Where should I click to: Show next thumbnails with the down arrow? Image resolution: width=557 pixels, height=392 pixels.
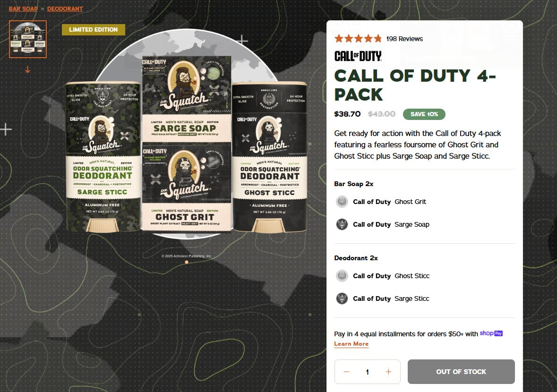(x=28, y=70)
